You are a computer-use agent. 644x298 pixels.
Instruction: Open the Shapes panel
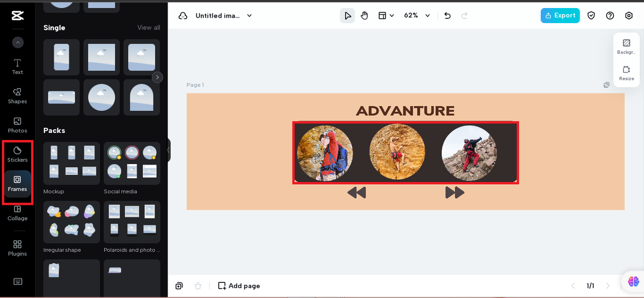[x=18, y=96]
